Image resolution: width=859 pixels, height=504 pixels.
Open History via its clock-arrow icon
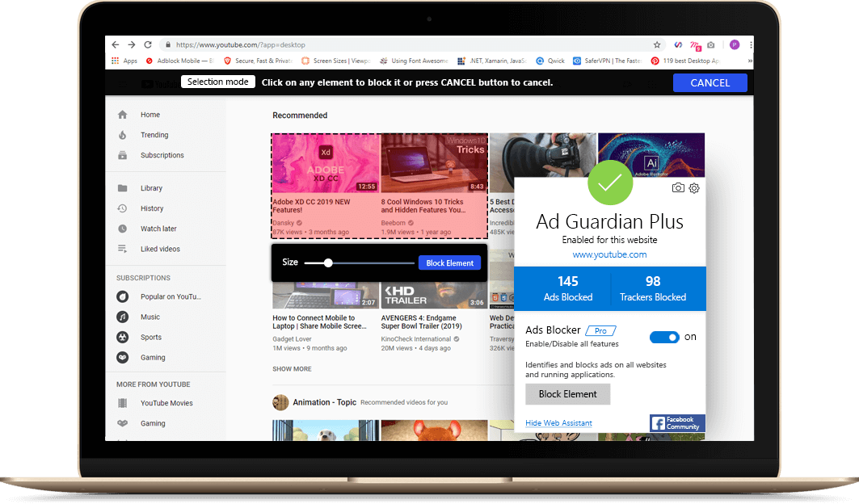pos(122,208)
